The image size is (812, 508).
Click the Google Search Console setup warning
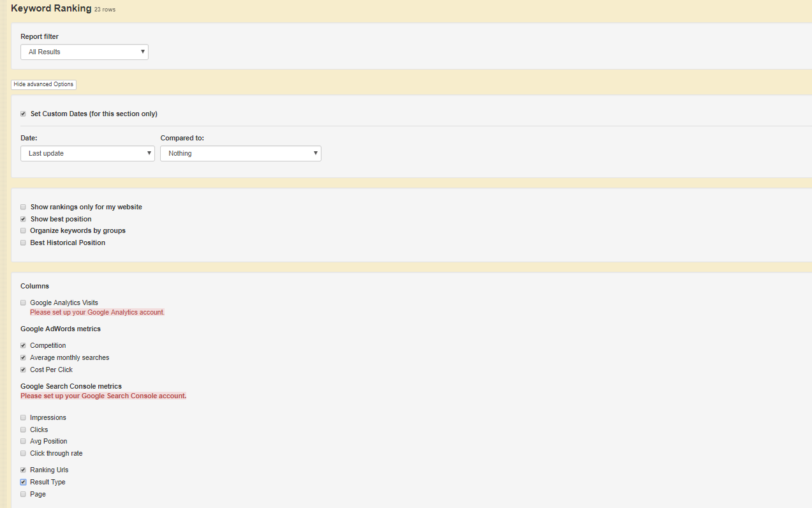coord(103,396)
